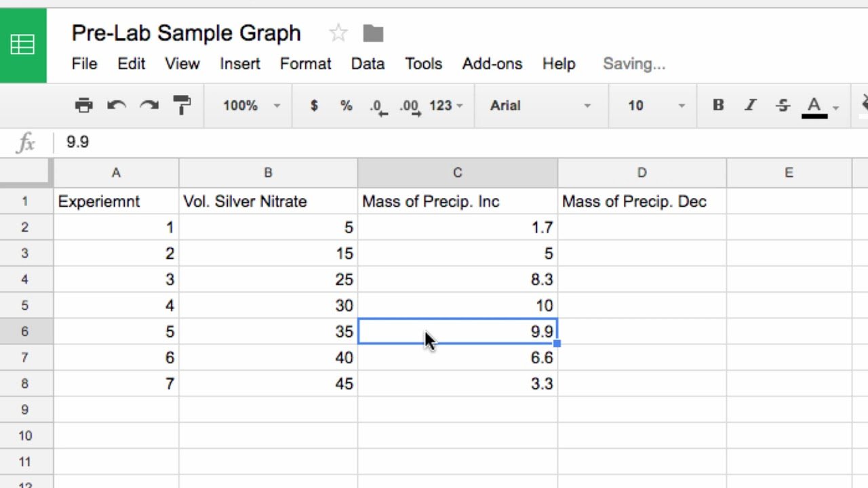Open the Insert menu
Image resolution: width=868 pixels, height=488 pixels.
pos(239,64)
